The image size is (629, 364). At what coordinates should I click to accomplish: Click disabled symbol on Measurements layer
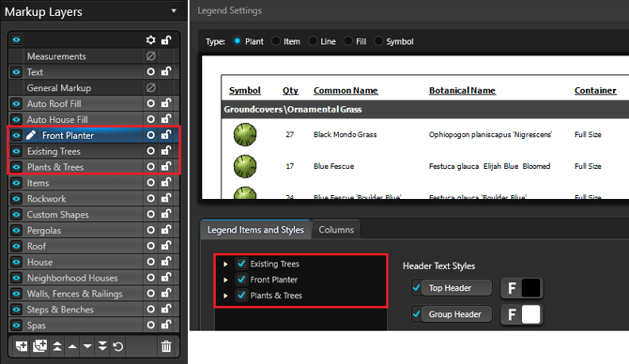(150, 56)
